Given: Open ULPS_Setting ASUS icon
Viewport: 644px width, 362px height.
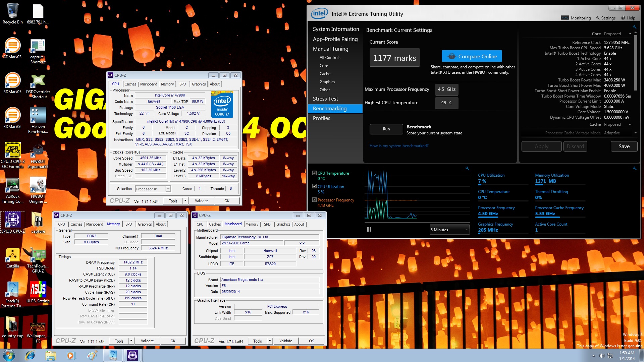Looking at the screenshot, I should point(38,292).
